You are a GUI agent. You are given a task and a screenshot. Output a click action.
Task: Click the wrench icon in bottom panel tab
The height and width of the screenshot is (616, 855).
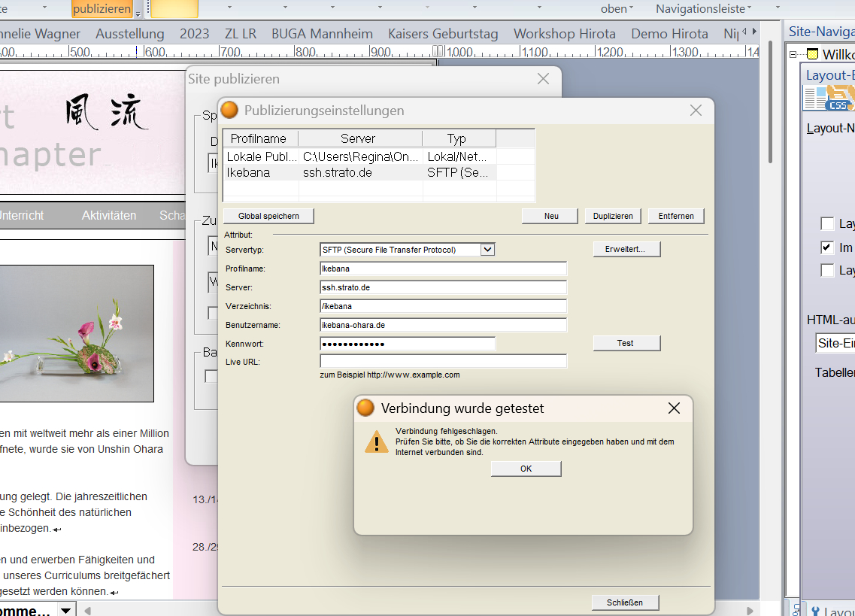(x=814, y=611)
